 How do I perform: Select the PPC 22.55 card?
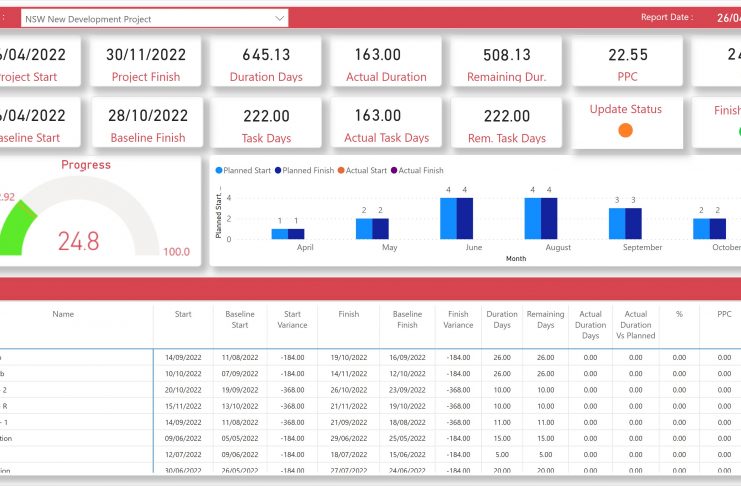(628, 63)
